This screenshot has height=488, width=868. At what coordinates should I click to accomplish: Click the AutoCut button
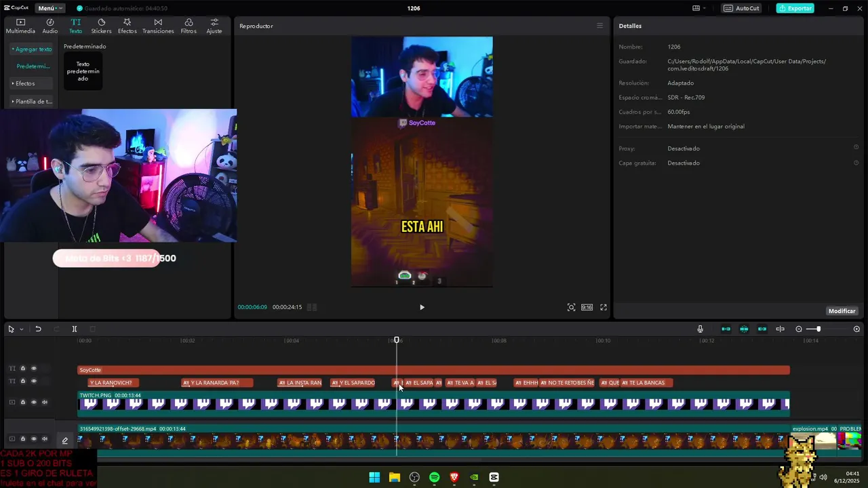[x=741, y=8]
